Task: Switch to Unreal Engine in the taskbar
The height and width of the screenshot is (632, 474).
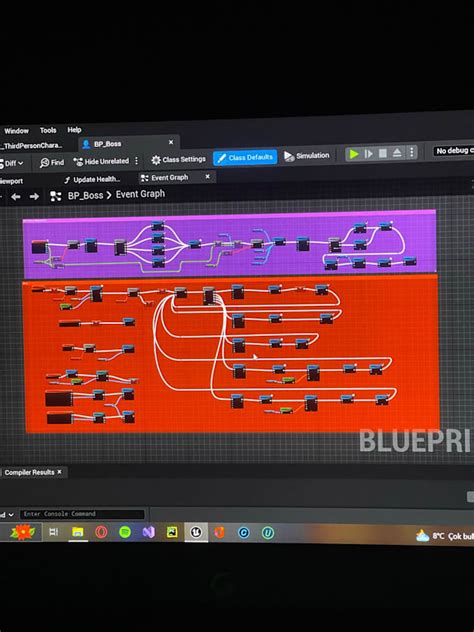Action: click(196, 532)
